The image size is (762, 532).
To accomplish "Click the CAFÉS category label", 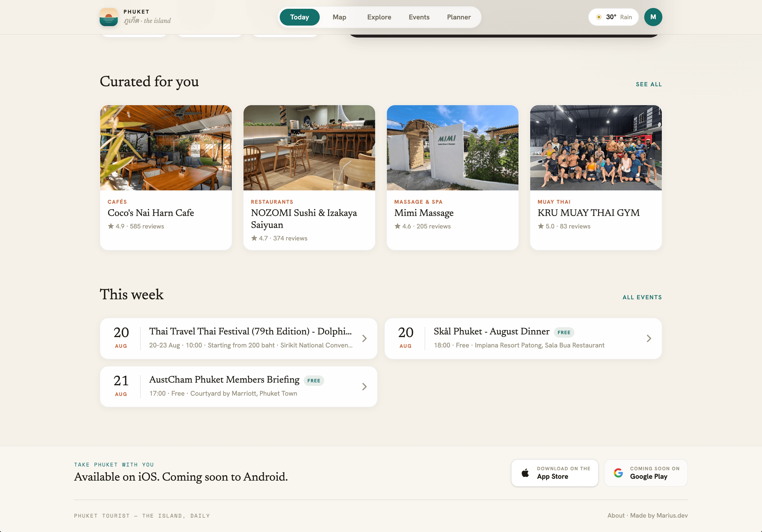I will [x=117, y=202].
